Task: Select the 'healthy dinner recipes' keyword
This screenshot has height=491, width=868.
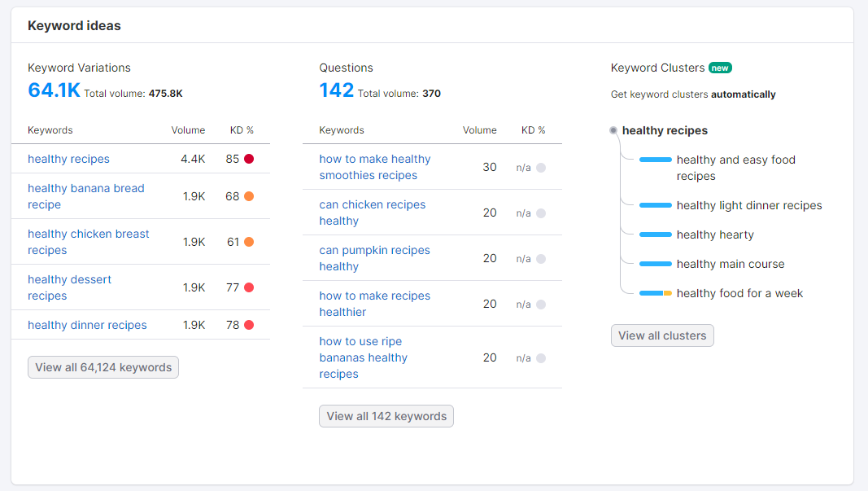Action: [x=88, y=325]
